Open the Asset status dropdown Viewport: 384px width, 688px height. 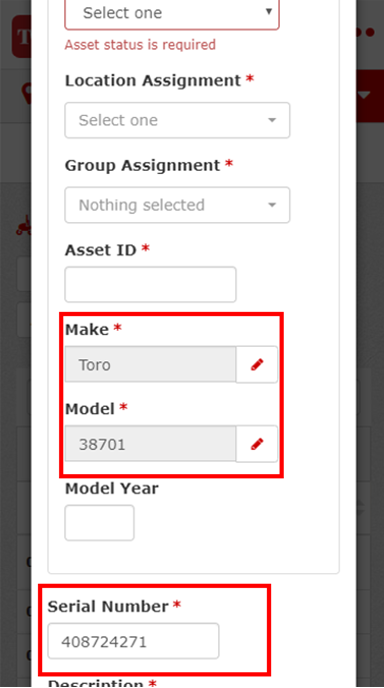tap(172, 14)
